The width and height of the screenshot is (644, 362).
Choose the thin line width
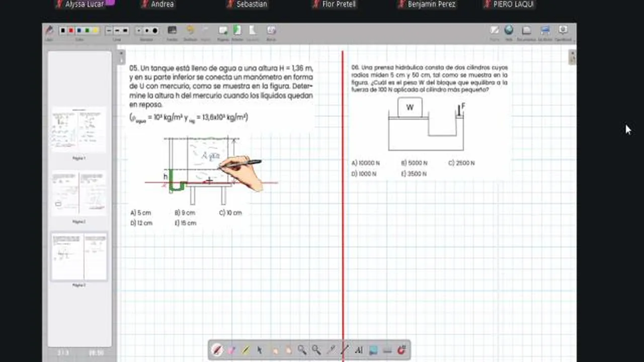[x=109, y=31]
